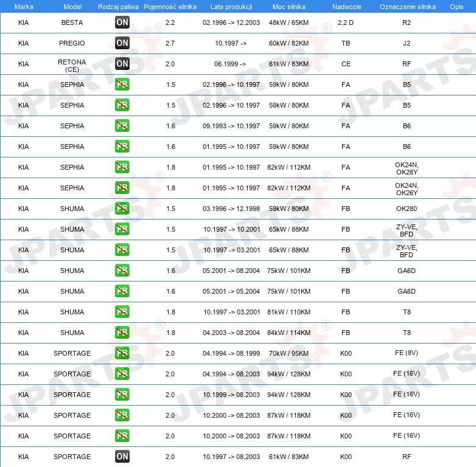
Task: Click the 48kW / 65KM power cell
Action: point(289,22)
